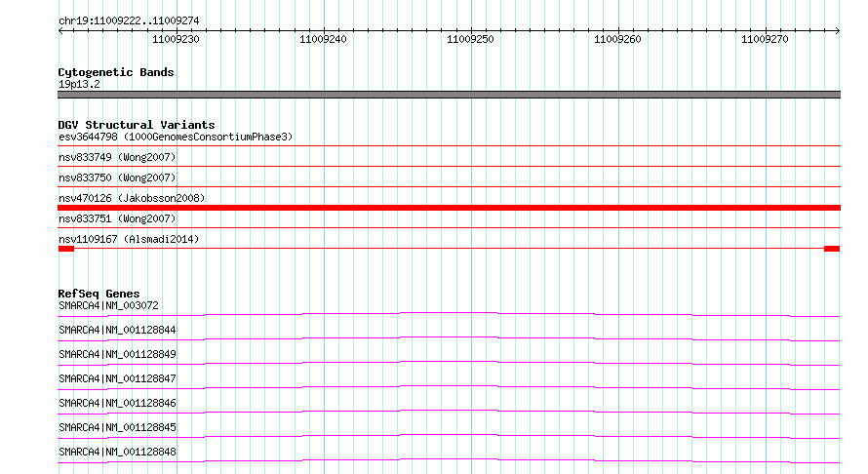The height and width of the screenshot is (474, 868).
Task: Open transcript SMARCA4|NM_001128849
Action: coord(117,354)
